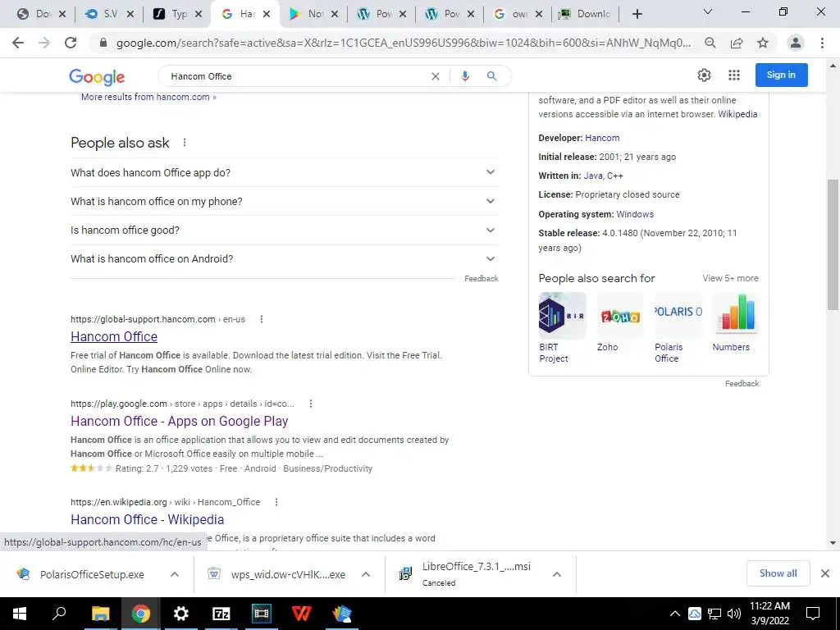Switch to the Downlo browser tab
The image size is (840, 630).
586,14
